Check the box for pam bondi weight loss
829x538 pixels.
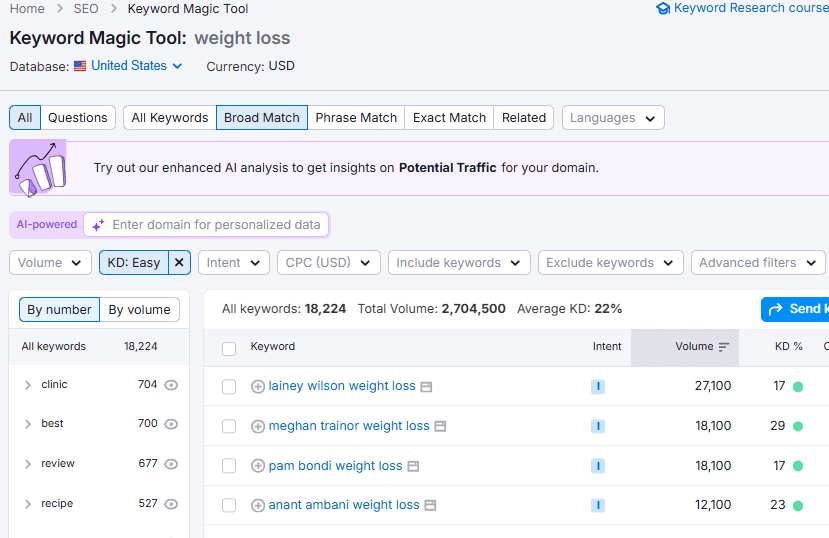pyautogui.click(x=229, y=466)
